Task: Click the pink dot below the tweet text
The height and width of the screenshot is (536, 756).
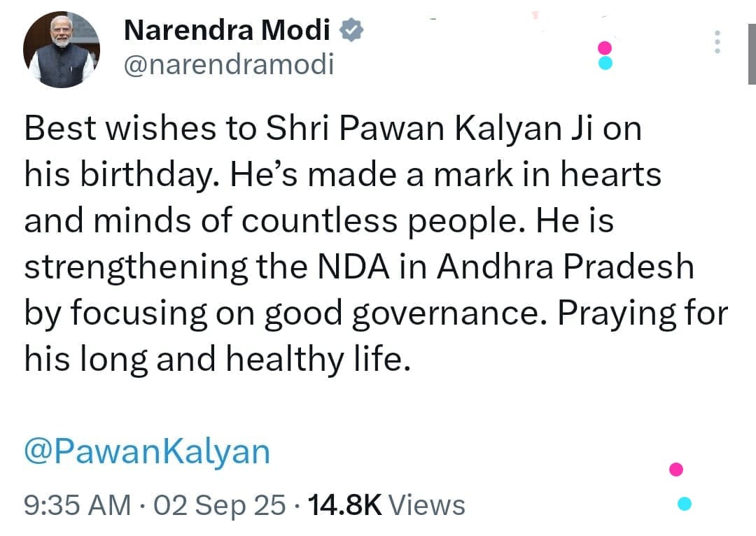Action: [675, 469]
